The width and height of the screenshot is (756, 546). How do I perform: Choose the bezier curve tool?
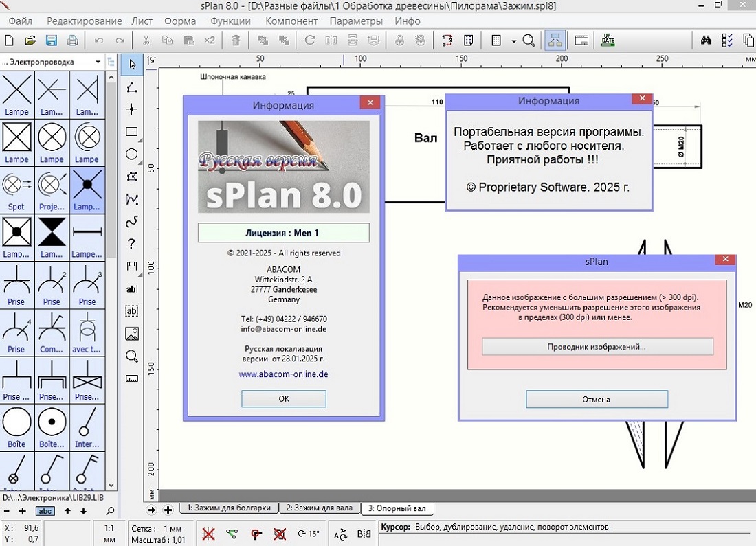132,221
